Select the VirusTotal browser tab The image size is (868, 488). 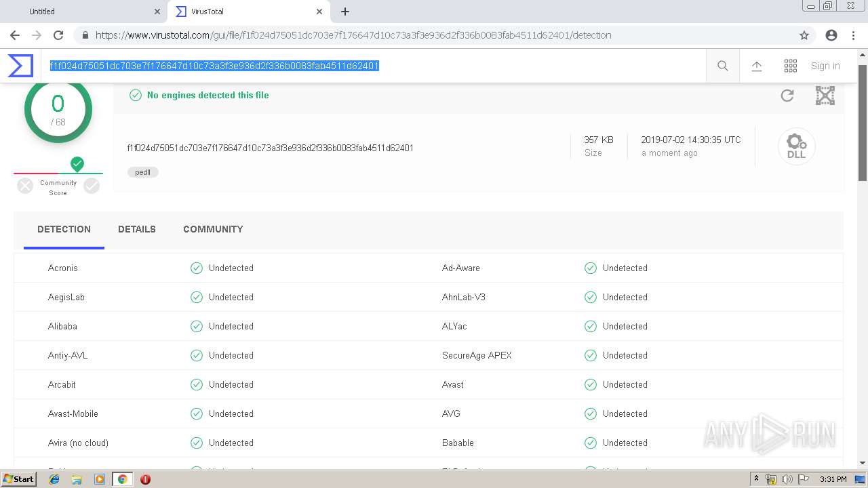click(248, 12)
